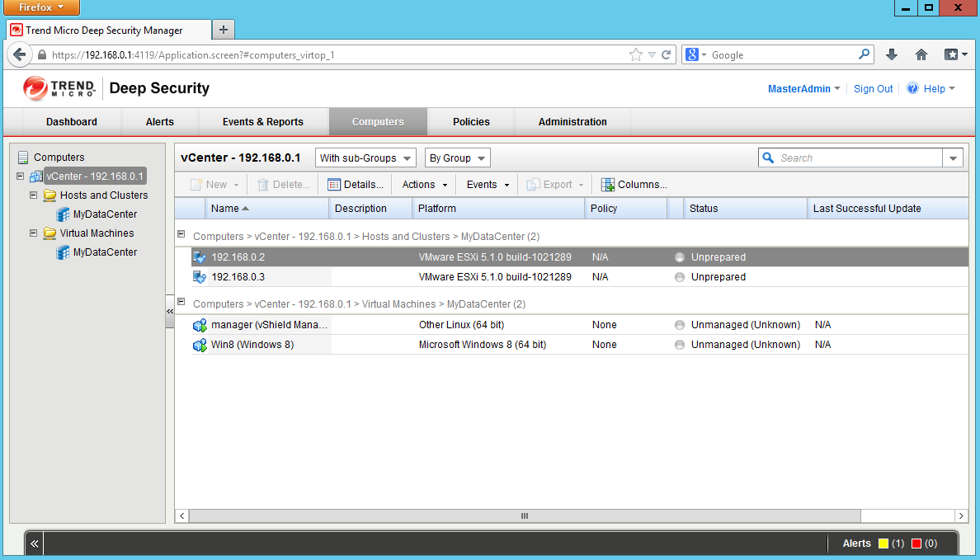Click datacenter icon under Hosts and Clusters
This screenshot has height=560, width=980.
[x=64, y=214]
